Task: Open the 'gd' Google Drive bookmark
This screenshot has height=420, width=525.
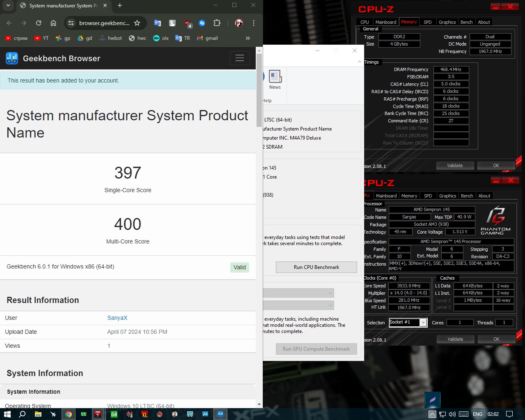Action: (85, 38)
